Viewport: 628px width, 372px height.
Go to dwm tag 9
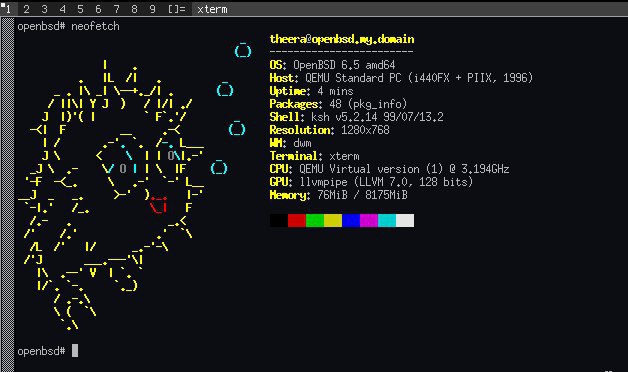pyautogui.click(x=153, y=9)
